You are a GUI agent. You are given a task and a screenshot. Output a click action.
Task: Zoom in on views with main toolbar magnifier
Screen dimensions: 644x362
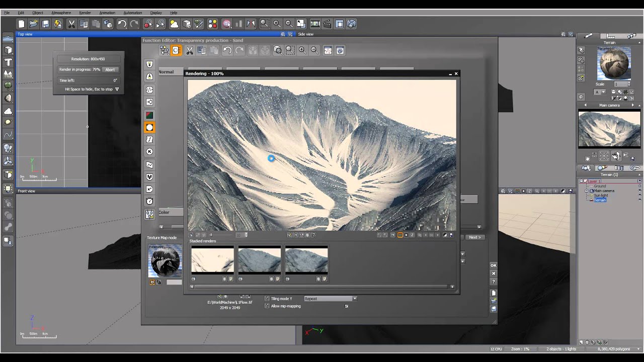[x=277, y=24]
